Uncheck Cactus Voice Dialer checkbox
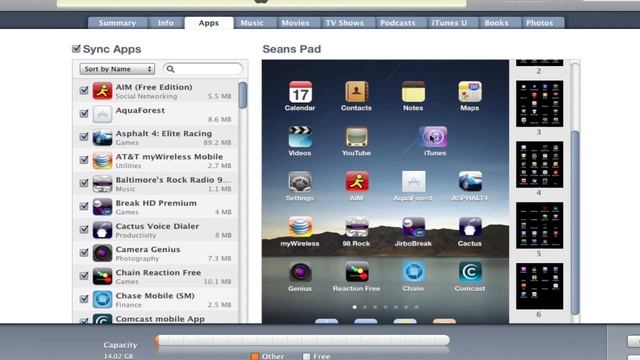This screenshot has width=640, height=360. [84, 229]
